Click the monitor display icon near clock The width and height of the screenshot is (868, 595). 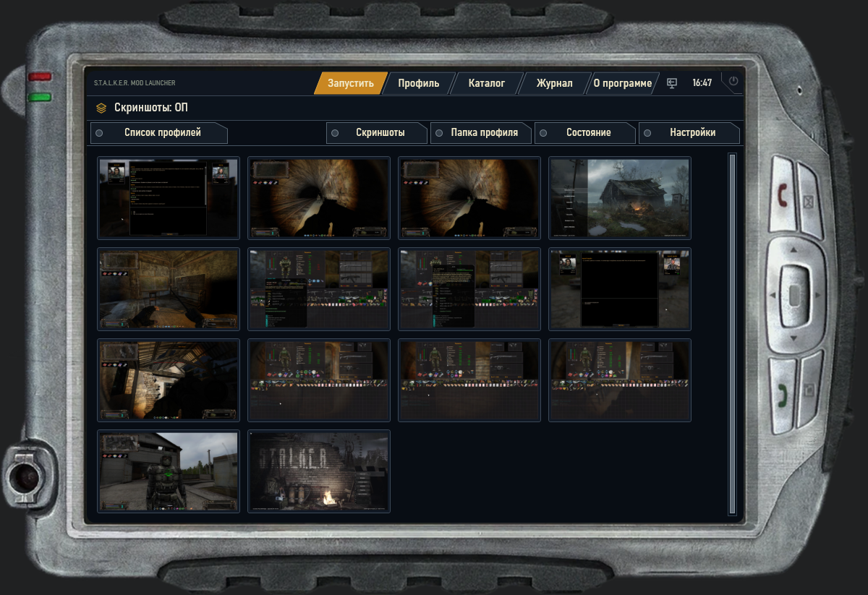672,83
